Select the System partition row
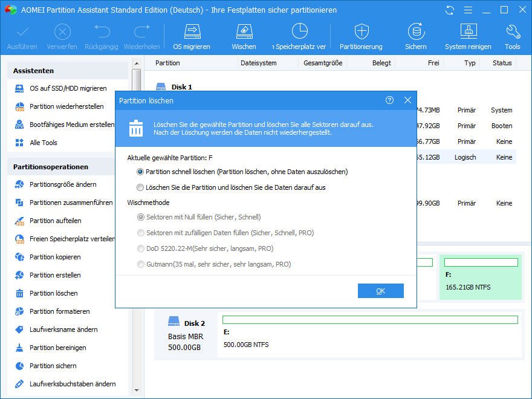This screenshot has height=399, width=532. click(x=467, y=110)
